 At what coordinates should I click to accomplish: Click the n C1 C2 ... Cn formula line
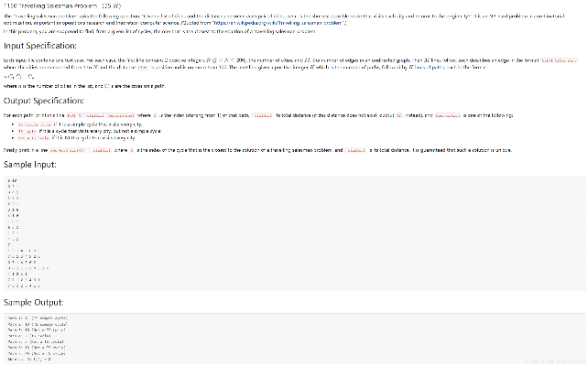point(18,77)
